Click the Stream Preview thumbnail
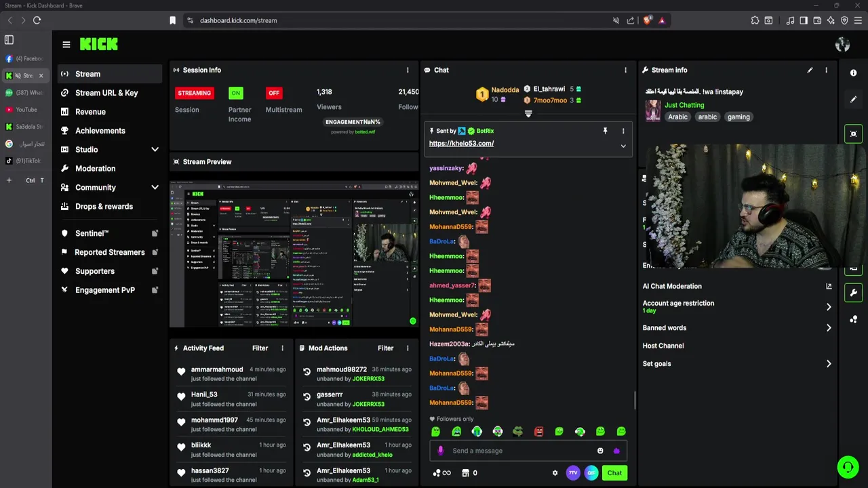Image resolution: width=868 pixels, height=488 pixels. [294, 254]
